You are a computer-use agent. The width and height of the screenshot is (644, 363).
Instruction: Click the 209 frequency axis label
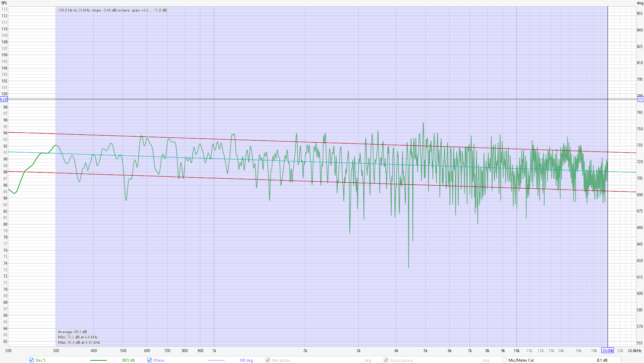8,350
